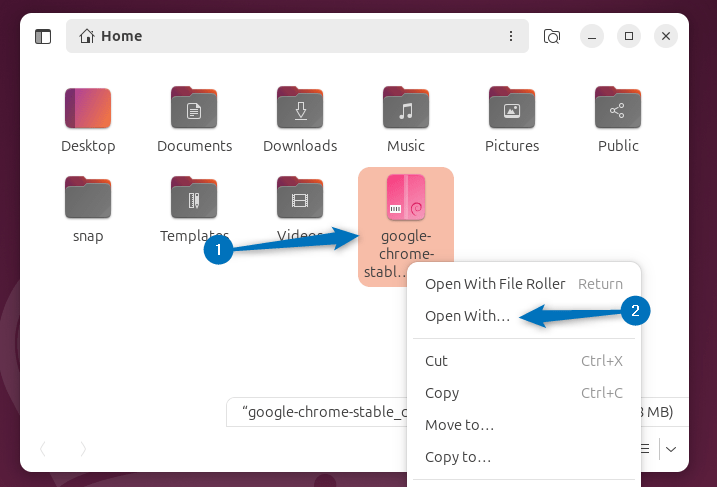Select Move to… menu entry
Screen dimensions: 717x487
tap(524, 425)
